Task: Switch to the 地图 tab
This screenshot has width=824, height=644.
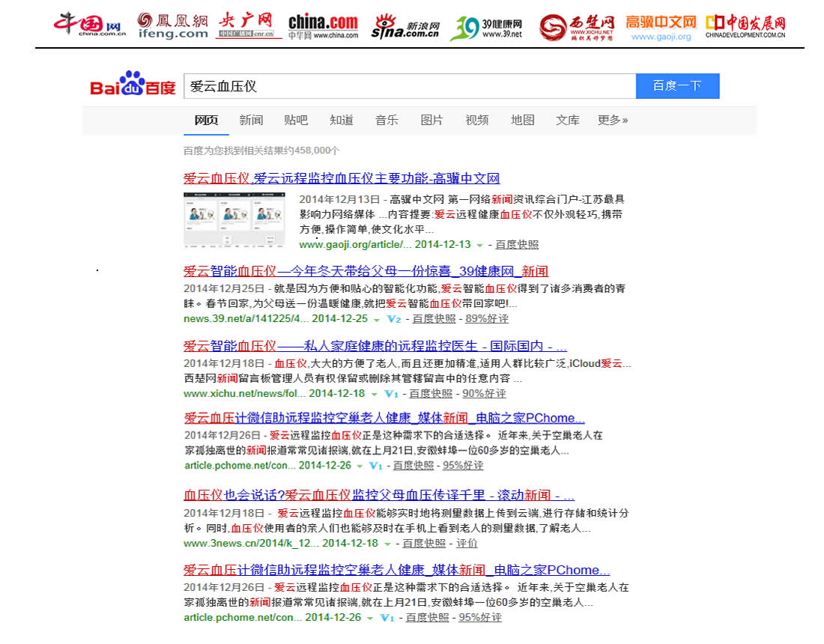Action: pos(523,121)
